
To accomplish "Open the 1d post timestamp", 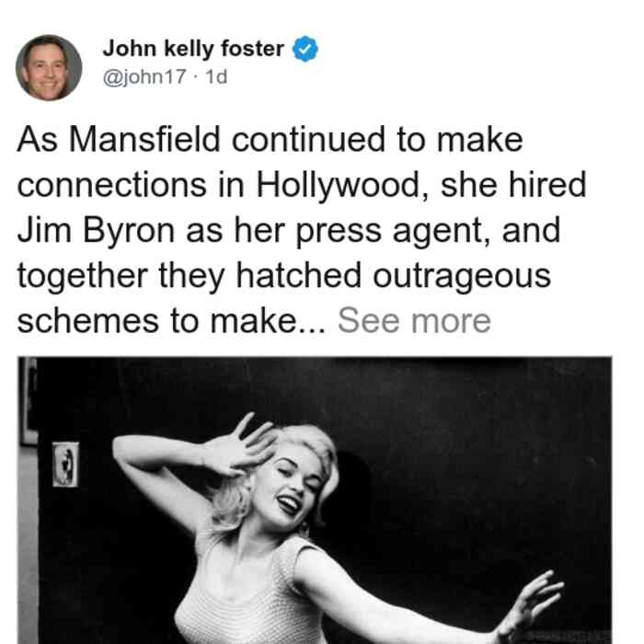I will pyautogui.click(x=216, y=76).
